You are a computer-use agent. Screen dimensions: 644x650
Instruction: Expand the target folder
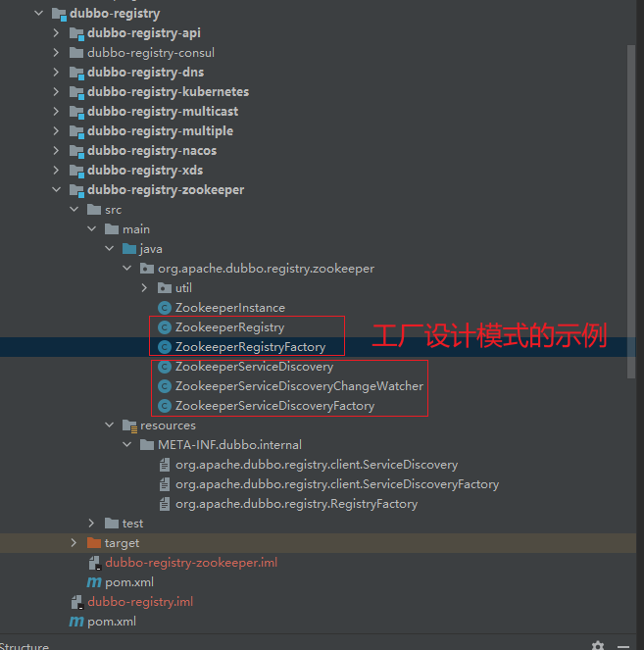[74, 542]
